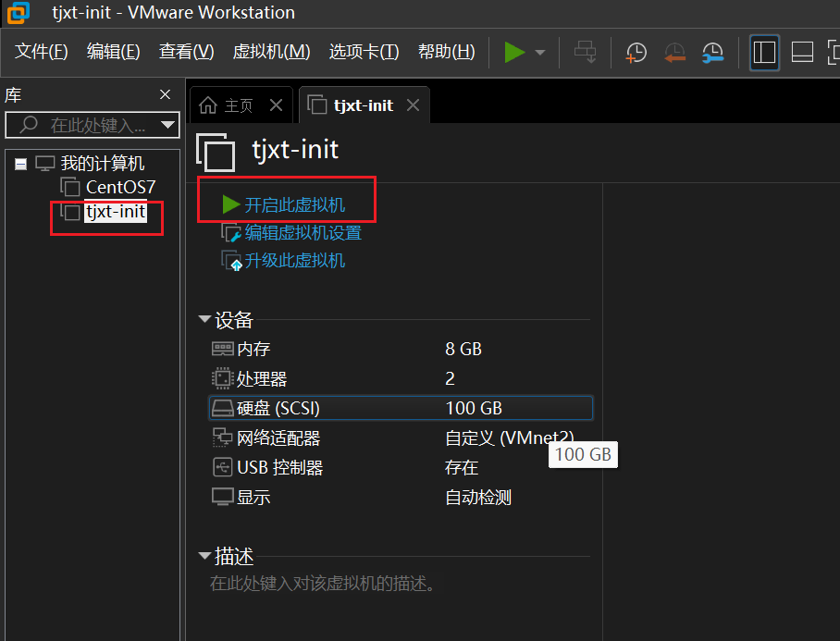Open the 帮助(H) menu

click(x=446, y=52)
